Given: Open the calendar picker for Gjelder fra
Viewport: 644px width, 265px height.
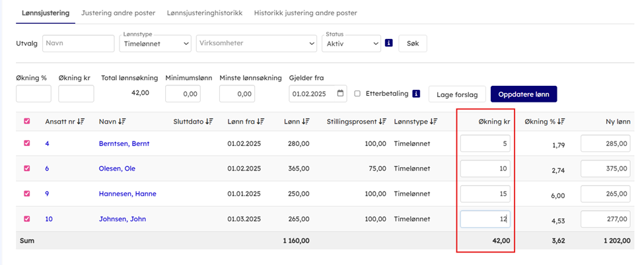Looking at the screenshot, I should pyautogui.click(x=340, y=94).
